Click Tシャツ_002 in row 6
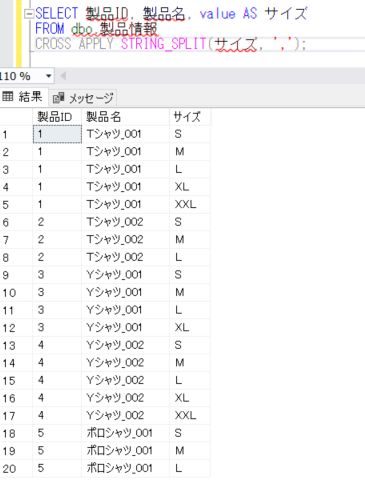 pos(125,222)
